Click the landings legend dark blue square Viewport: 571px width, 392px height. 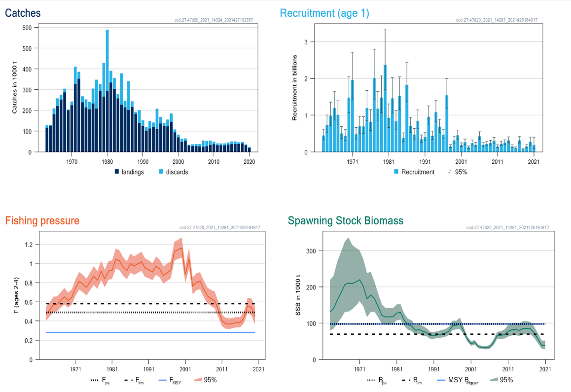pos(117,172)
